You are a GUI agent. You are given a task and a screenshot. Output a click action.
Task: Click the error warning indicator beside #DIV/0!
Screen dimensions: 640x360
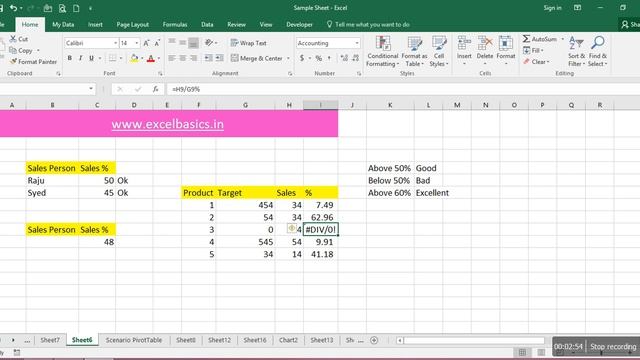coord(291,228)
